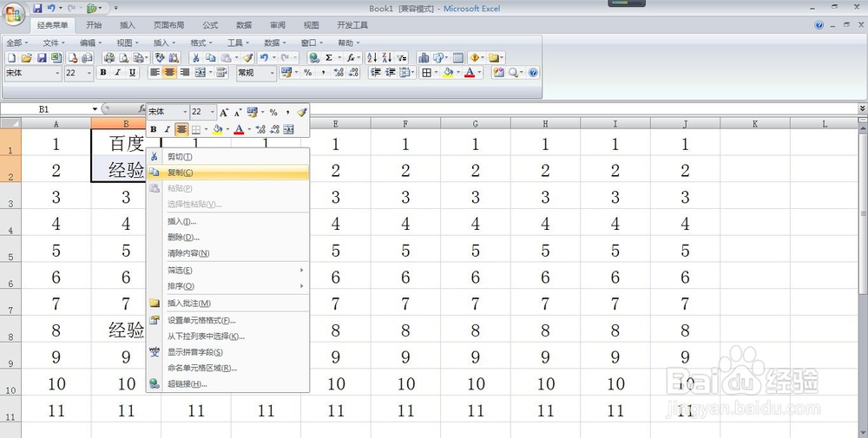This screenshot has width=868, height=438.
Task: Open the classic toolbar font size dropdown
Action: click(89, 73)
